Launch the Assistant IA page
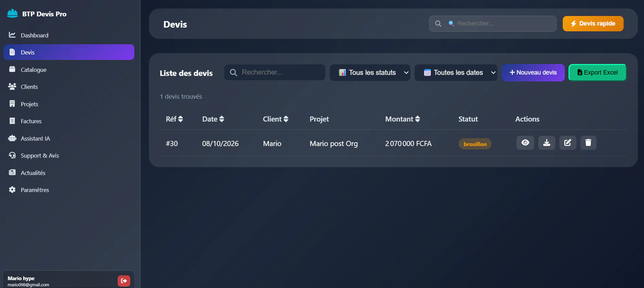This screenshot has width=644, height=288. coord(69,138)
